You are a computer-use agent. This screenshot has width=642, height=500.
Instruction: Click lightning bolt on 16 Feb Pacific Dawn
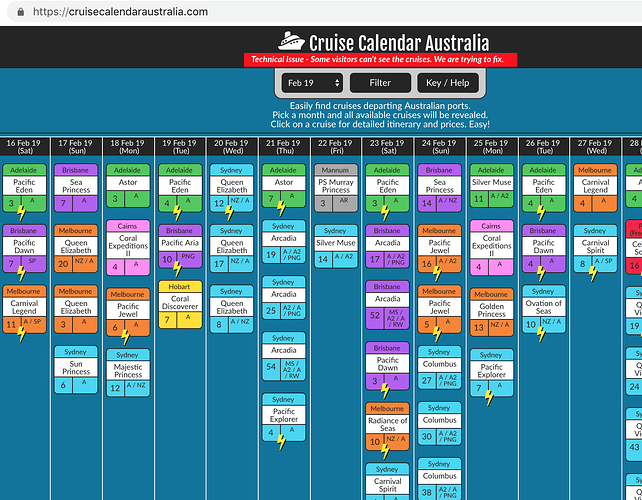pyautogui.click(x=21, y=274)
